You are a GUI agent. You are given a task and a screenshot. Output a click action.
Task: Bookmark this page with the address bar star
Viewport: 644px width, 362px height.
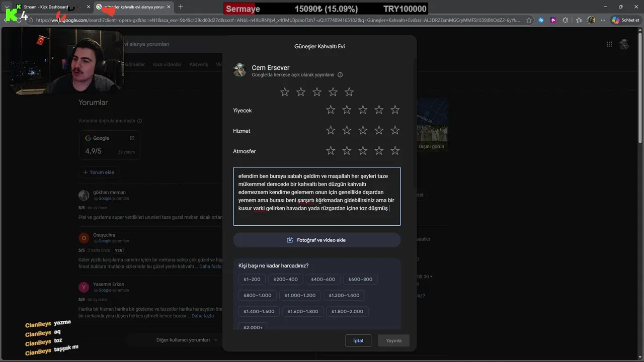(529, 20)
